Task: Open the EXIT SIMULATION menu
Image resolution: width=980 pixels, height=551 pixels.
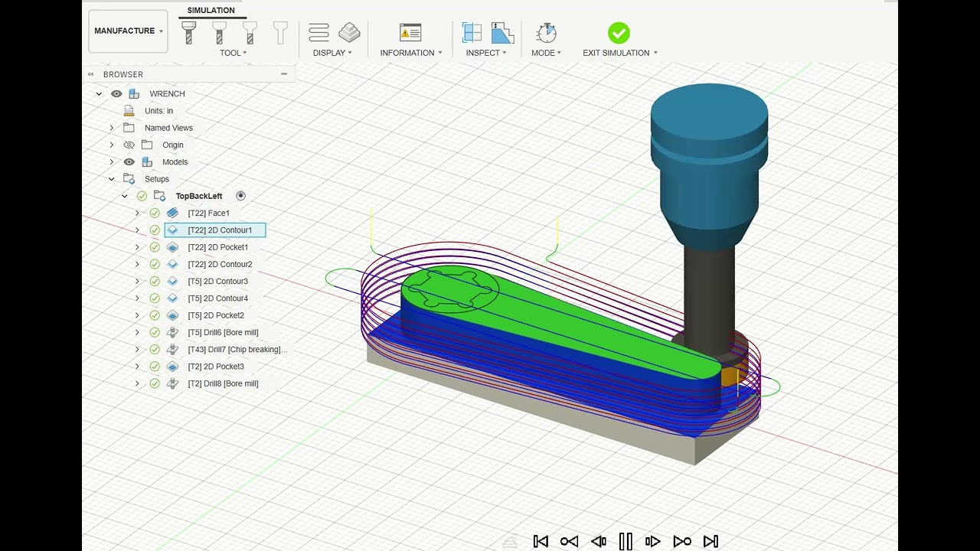Action: click(x=620, y=53)
